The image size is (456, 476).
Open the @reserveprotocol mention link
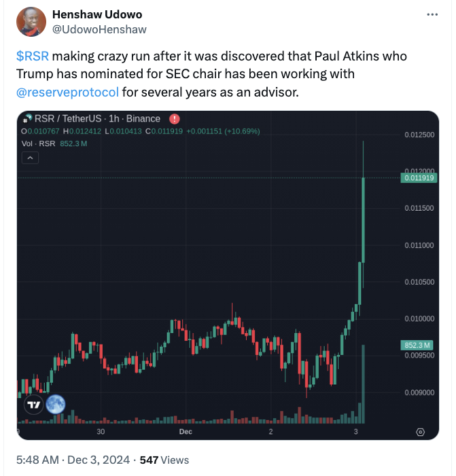point(67,92)
